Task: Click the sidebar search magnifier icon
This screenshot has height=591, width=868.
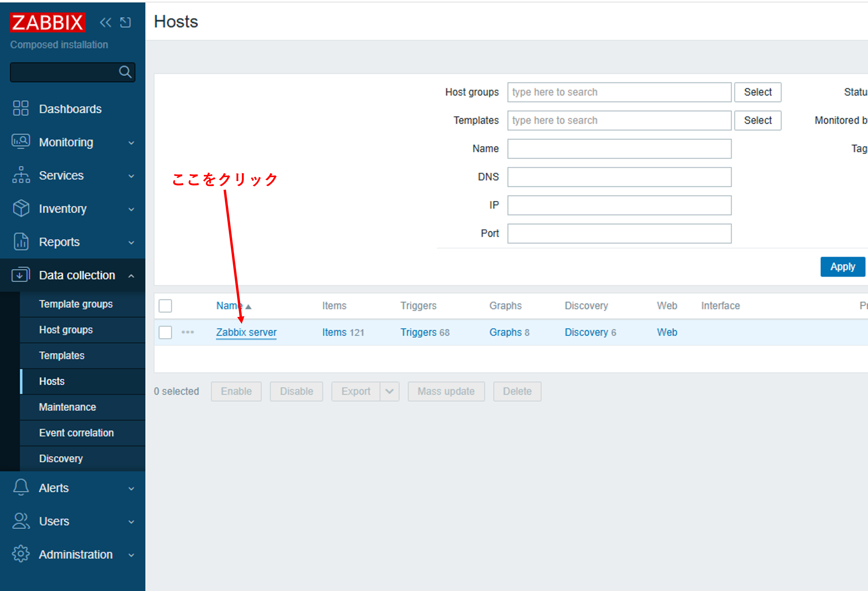Action: 125,72
